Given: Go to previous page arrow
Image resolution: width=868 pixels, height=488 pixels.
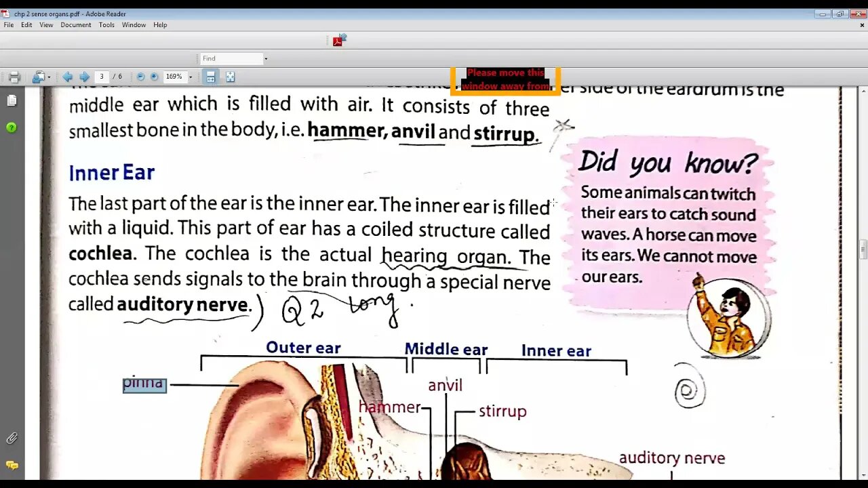Looking at the screenshot, I should tap(68, 77).
